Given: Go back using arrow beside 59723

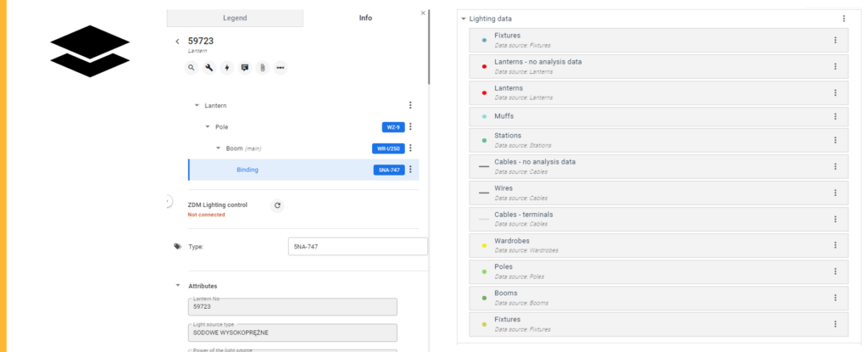Looking at the screenshot, I should tap(176, 42).
